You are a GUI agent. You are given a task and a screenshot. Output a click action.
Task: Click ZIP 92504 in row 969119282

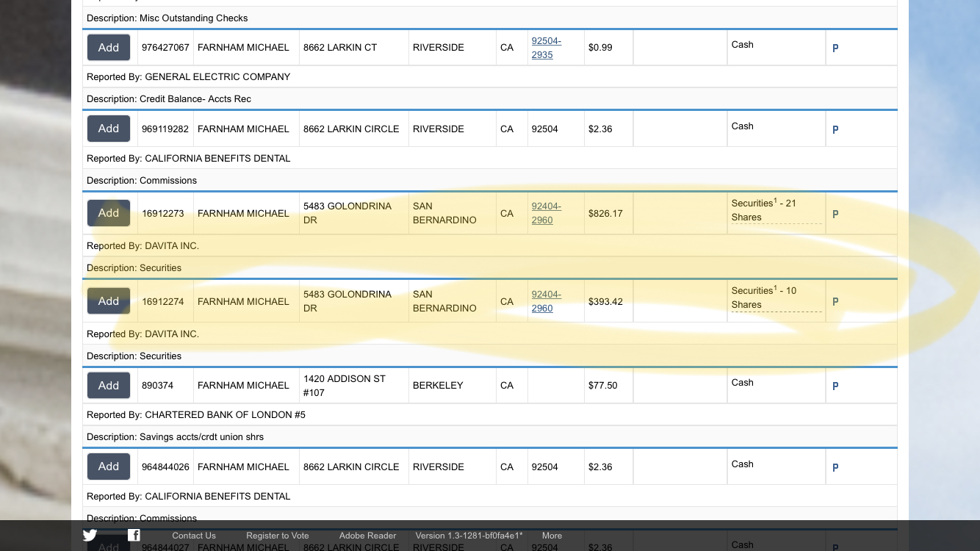(x=545, y=129)
